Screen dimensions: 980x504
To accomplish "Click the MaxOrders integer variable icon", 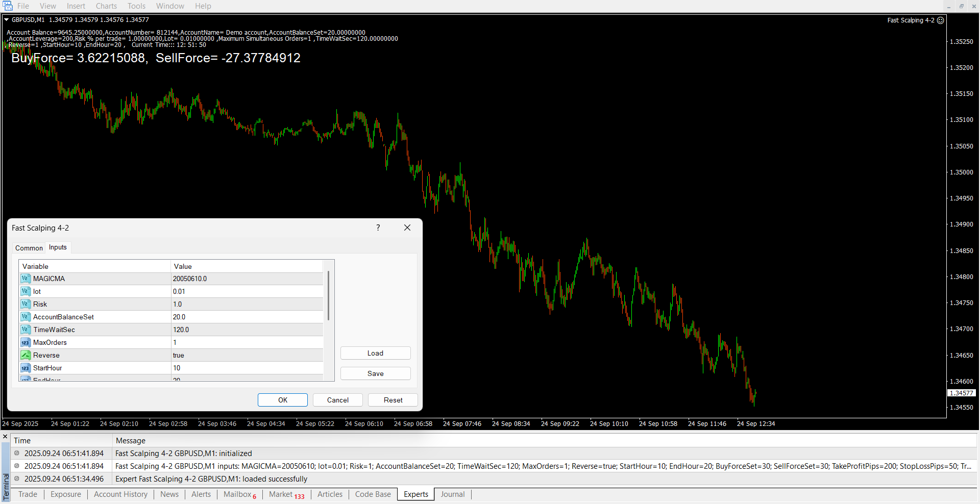I will coord(25,342).
